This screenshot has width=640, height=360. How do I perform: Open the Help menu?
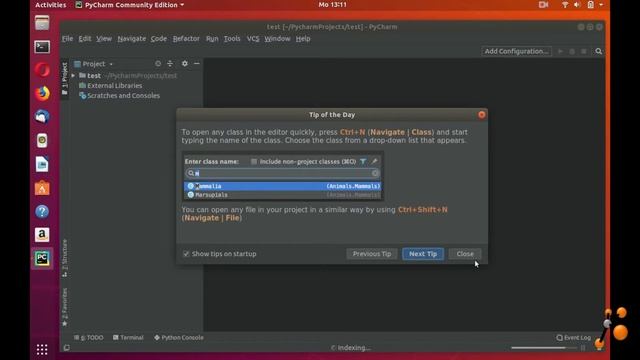[x=303, y=39]
